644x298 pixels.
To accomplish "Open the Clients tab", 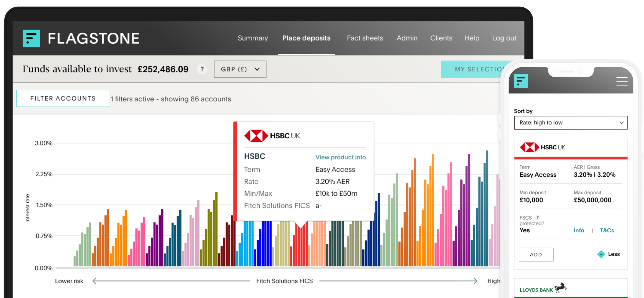I will click(441, 38).
